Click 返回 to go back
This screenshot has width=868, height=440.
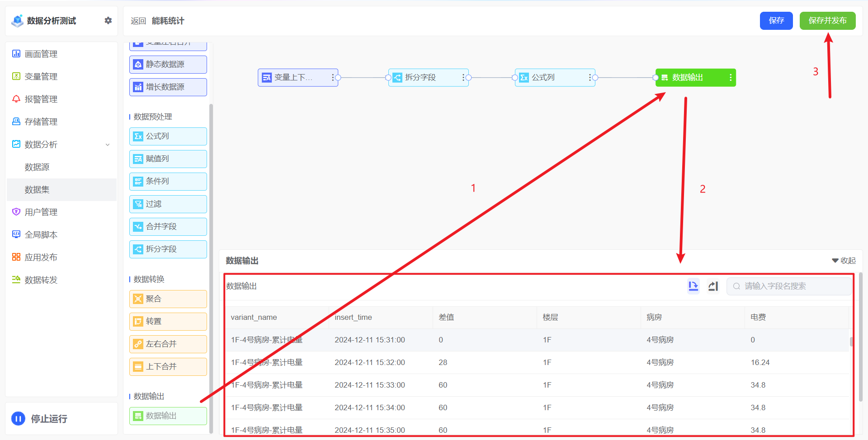(138, 21)
